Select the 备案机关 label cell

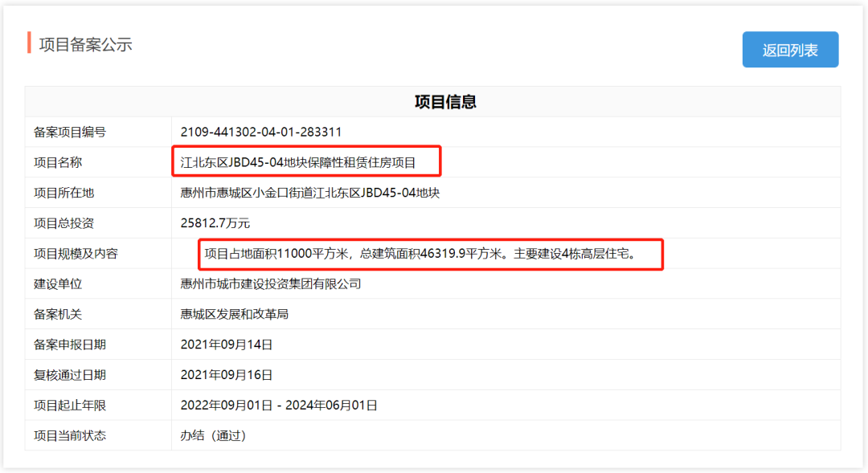tap(98, 315)
